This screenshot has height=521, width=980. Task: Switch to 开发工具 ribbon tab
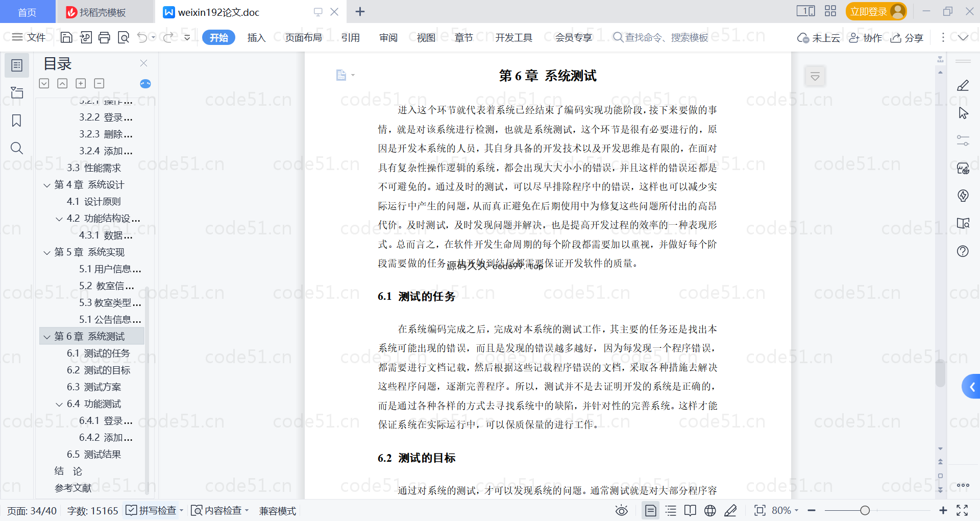pos(513,37)
